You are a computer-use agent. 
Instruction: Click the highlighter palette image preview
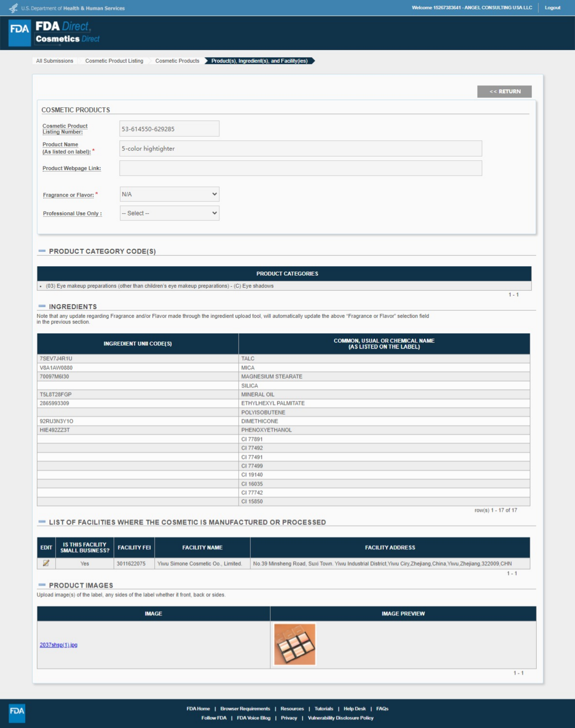pyautogui.click(x=295, y=644)
